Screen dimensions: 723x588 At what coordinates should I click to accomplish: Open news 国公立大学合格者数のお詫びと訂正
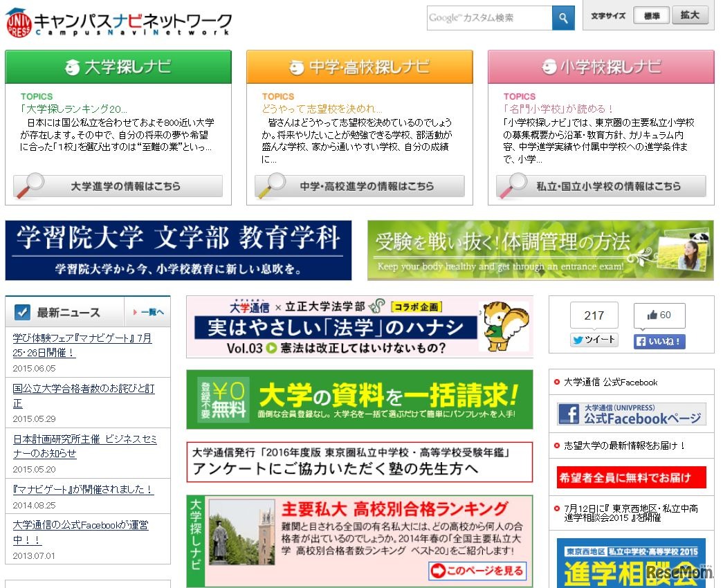84,396
